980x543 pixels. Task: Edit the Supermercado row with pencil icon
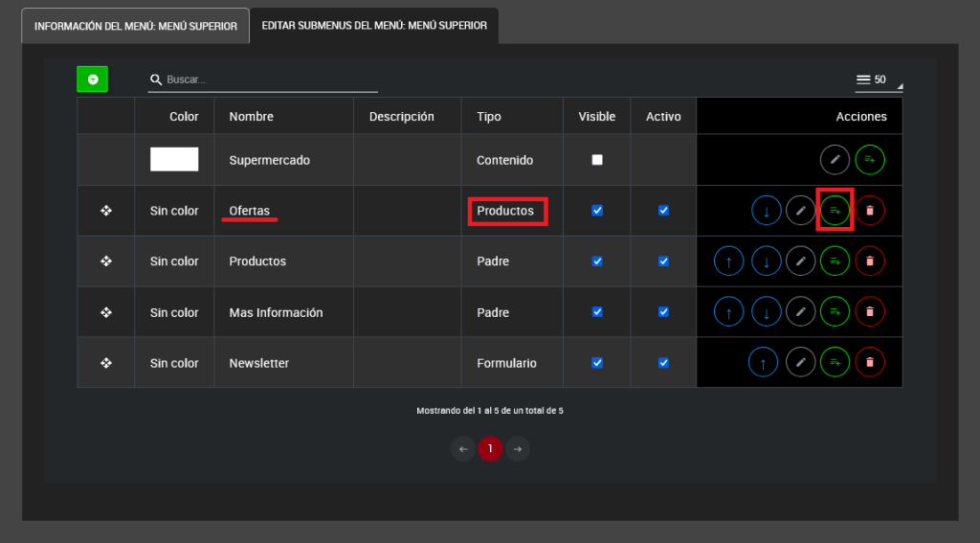835,160
